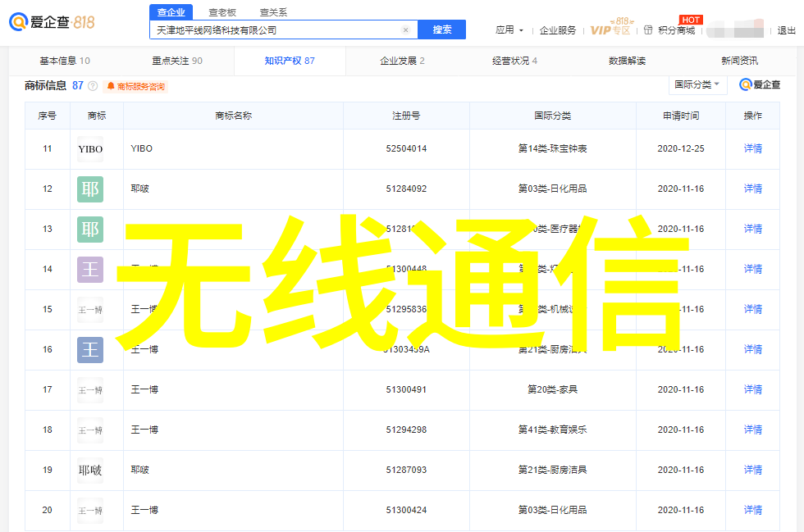The image size is (804, 532).
Task: Open 详情 for row 14
Action: click(x=753, y=269)
